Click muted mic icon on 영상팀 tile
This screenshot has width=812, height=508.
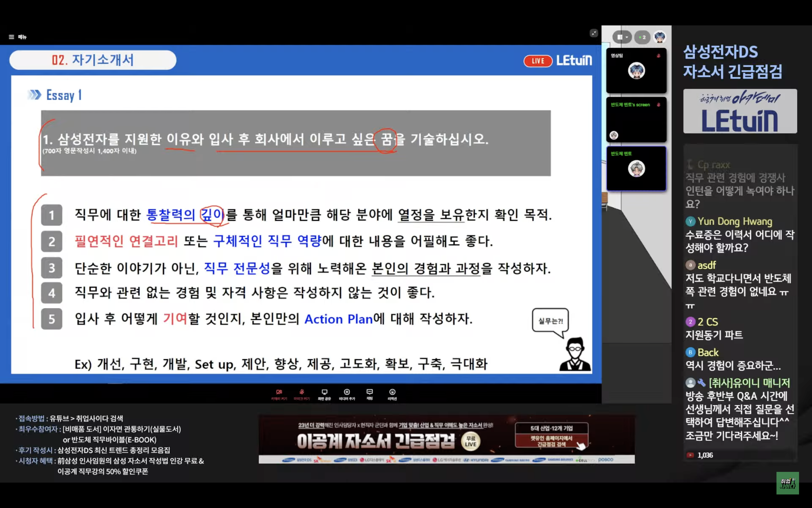[659, 56]
